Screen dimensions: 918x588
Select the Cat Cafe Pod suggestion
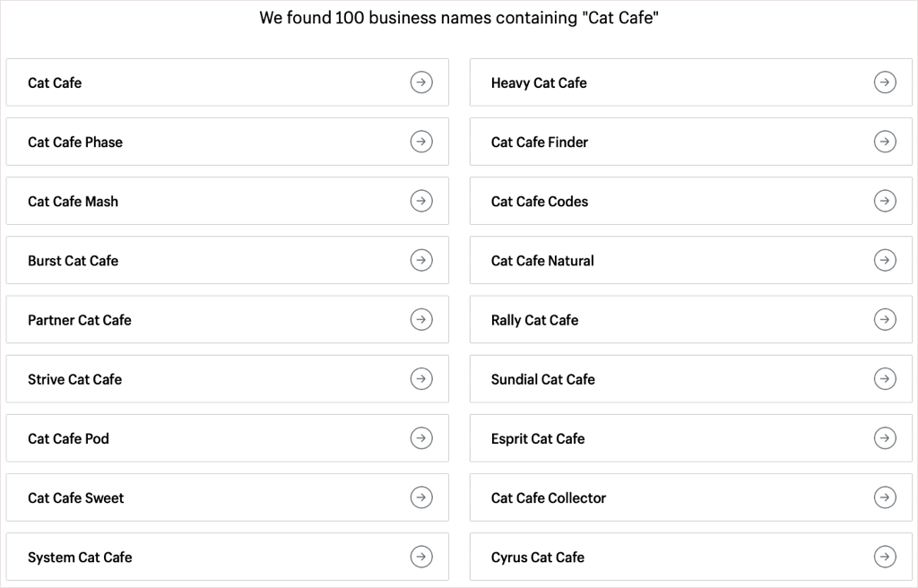[x=68, y=438]
